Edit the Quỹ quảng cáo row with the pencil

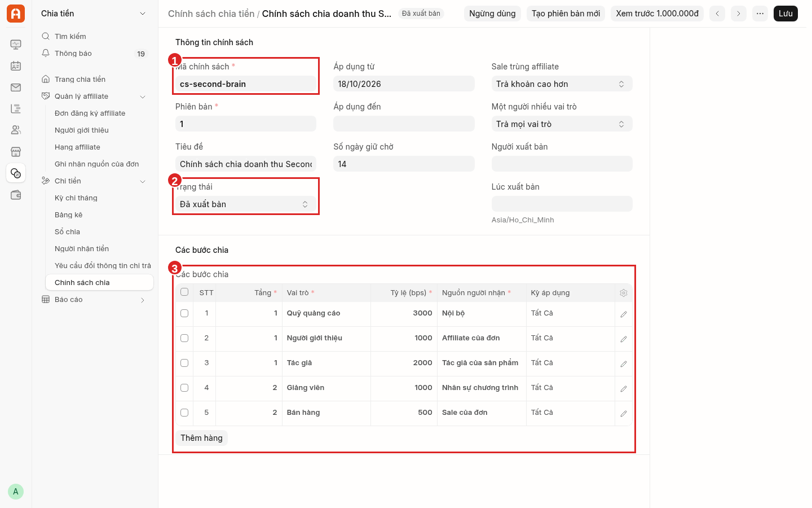[624, 314]
